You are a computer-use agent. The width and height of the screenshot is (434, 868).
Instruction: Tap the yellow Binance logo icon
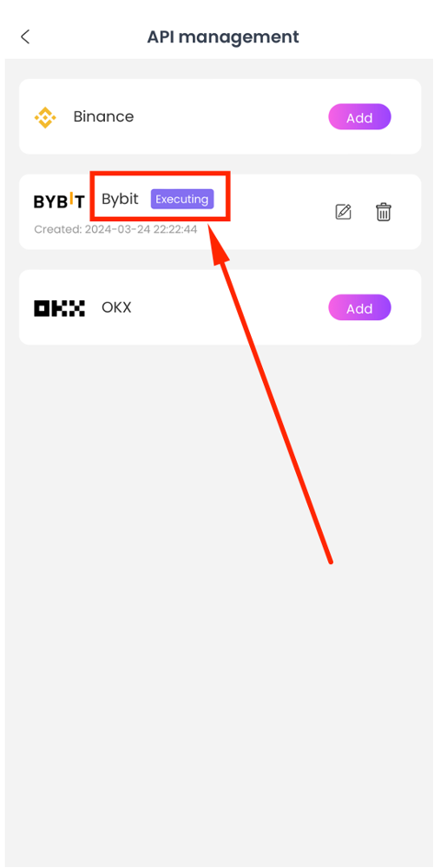pos(45,117)
